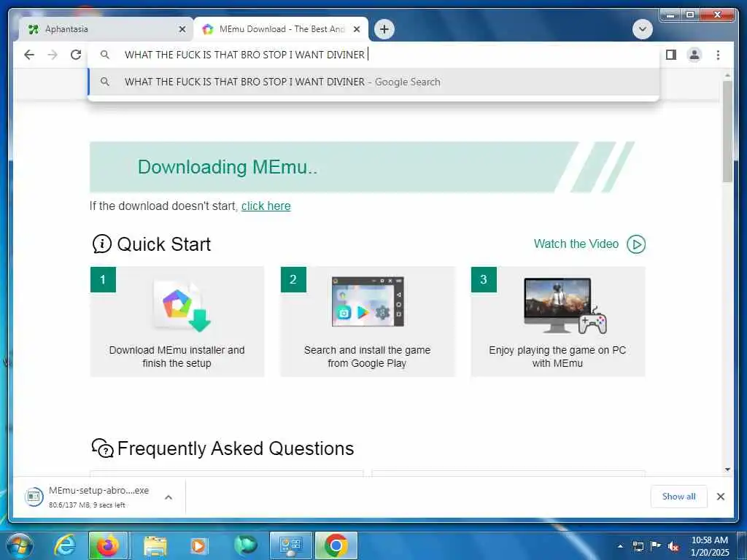Launch Internet Explorer from the taskbar
747x560 pixels.
click(65, 545)
